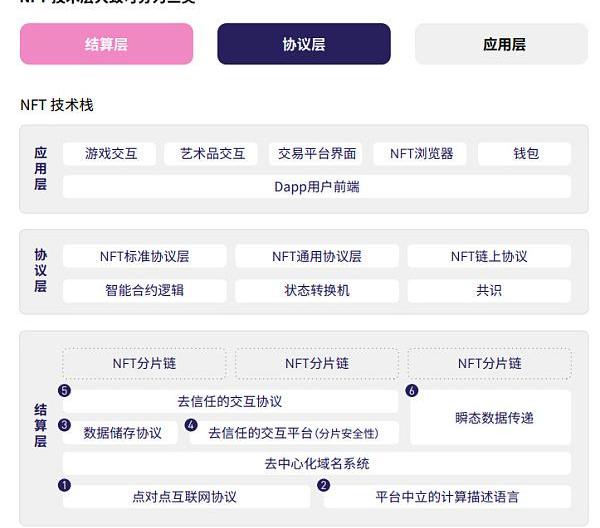
Task: Click the 去中心化域名系统 bar
Action: [316, 464]
